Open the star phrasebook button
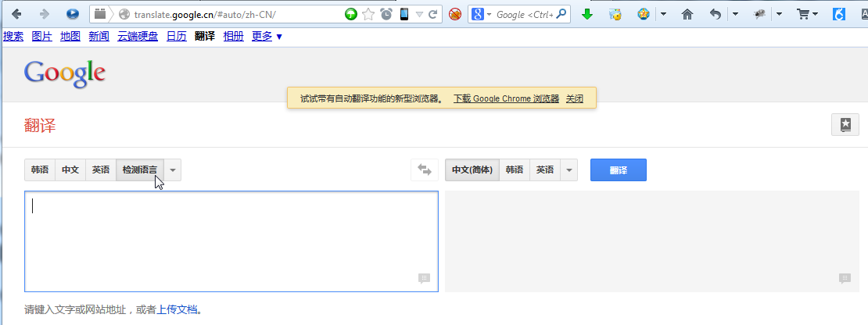This screenshot has width=868, height=325. point(845,124)
